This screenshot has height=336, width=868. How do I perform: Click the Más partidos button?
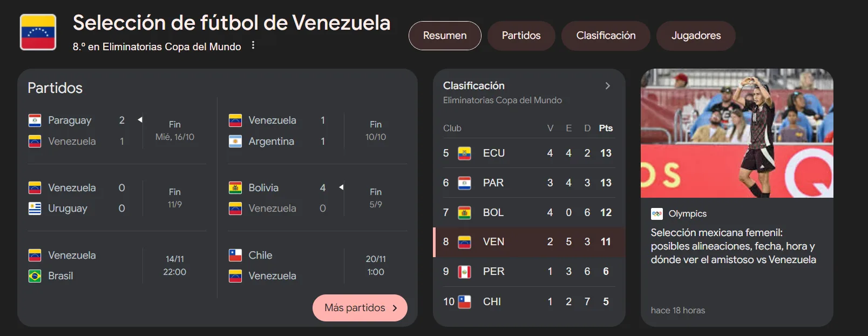point(360,308)
